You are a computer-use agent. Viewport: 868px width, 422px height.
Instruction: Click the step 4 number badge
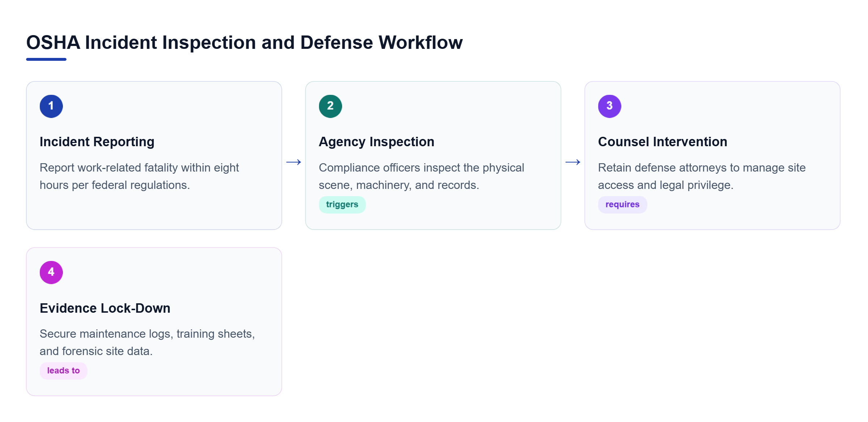point(51,272)
